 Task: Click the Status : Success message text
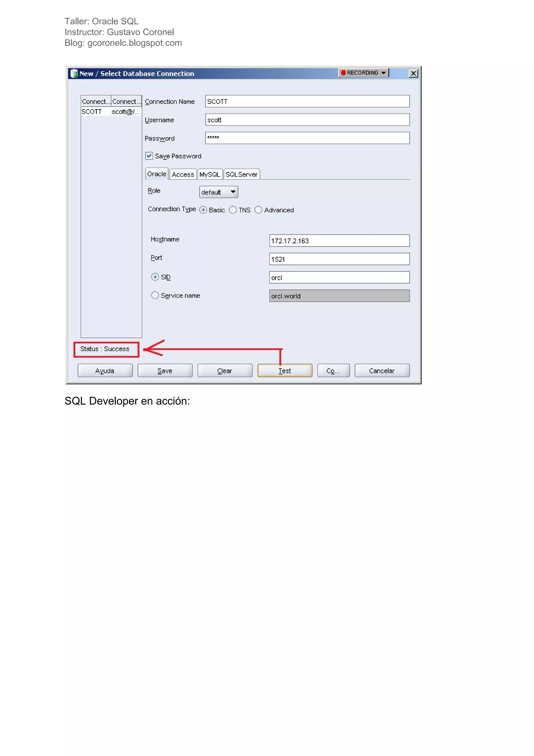click(105, 349)
